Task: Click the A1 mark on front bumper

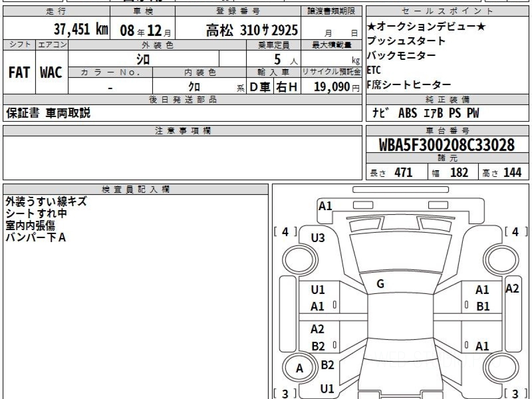Action: [325, 206]
